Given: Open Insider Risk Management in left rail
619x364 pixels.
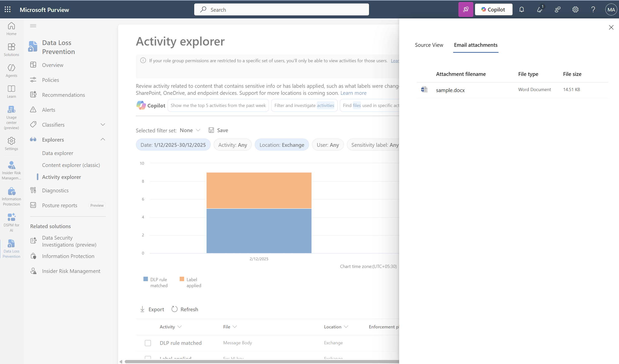Looking at the screenshot, I should click(x=11, y=170).
